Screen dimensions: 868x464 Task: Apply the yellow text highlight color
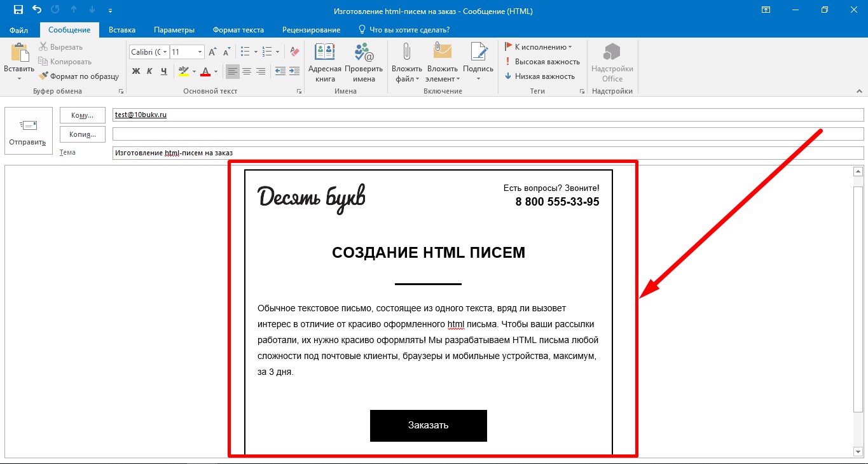(x=183, y=71)
